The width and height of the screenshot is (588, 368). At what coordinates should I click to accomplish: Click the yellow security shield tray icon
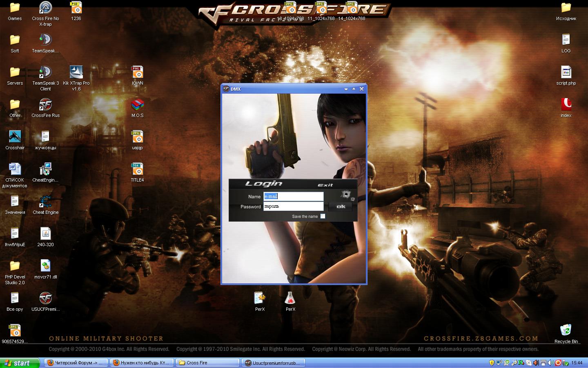click(492, 363)
